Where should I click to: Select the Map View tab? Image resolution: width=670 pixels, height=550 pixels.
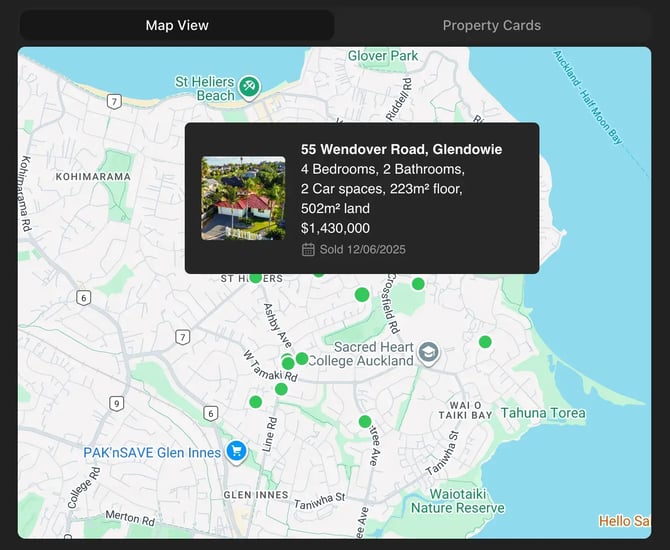coord(177,25)
